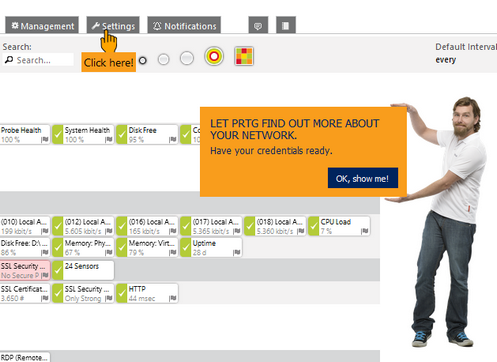Click the green check status of CPU Load
This screenshot has height=362, width=497.
314,226
